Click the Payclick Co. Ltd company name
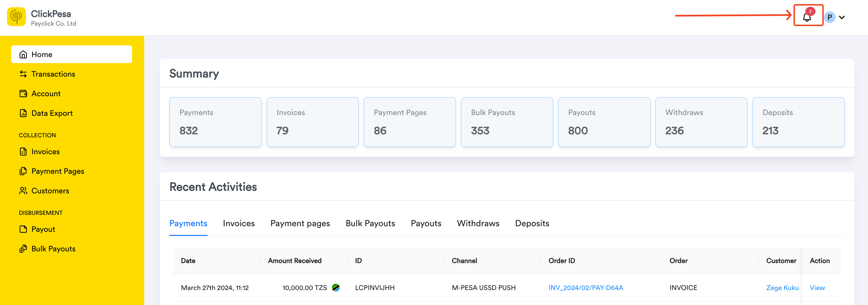This screenshot has height=305, width=868. pyautogui.click(x=53, y=24)
